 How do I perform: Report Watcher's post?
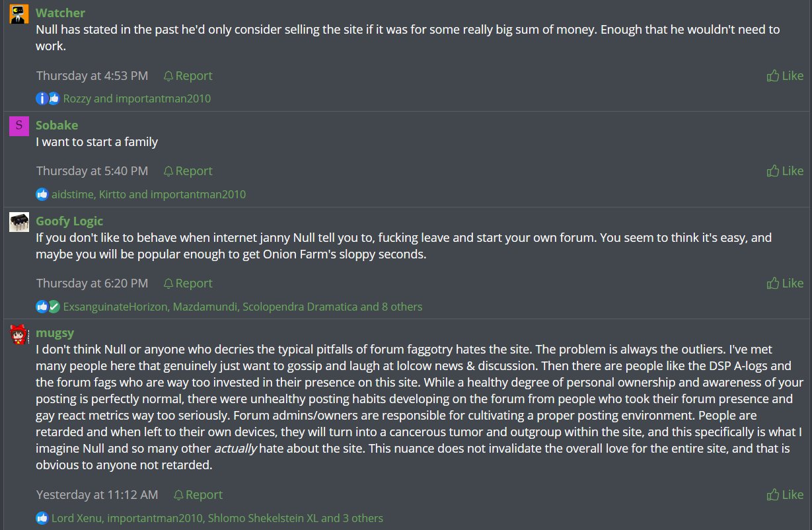click(188, 76)
